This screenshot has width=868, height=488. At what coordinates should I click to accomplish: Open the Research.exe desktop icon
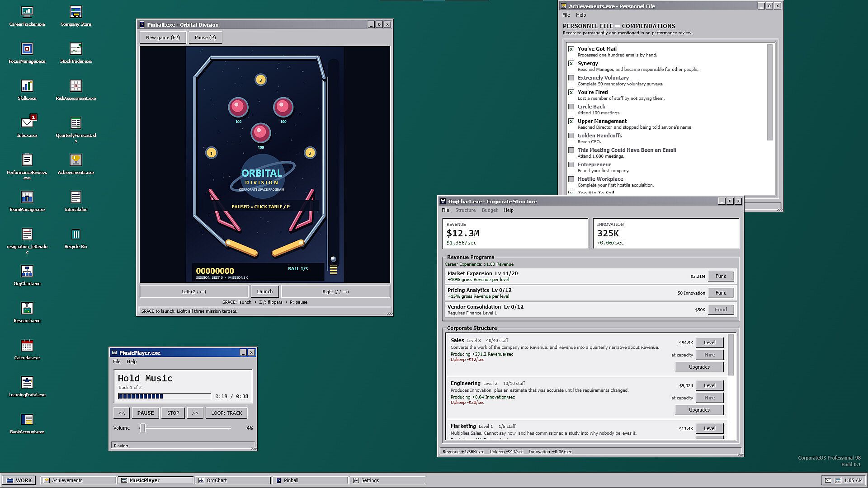click(x=27, y=313)
